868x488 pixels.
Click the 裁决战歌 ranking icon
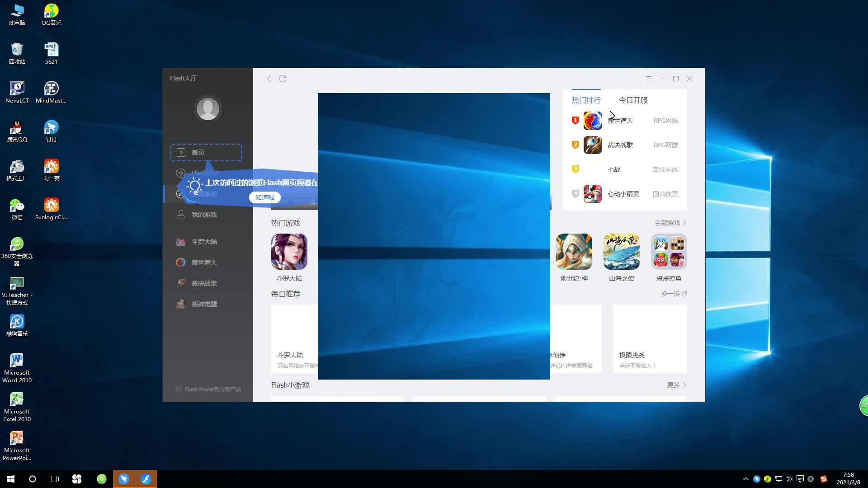tap(592, 145)
